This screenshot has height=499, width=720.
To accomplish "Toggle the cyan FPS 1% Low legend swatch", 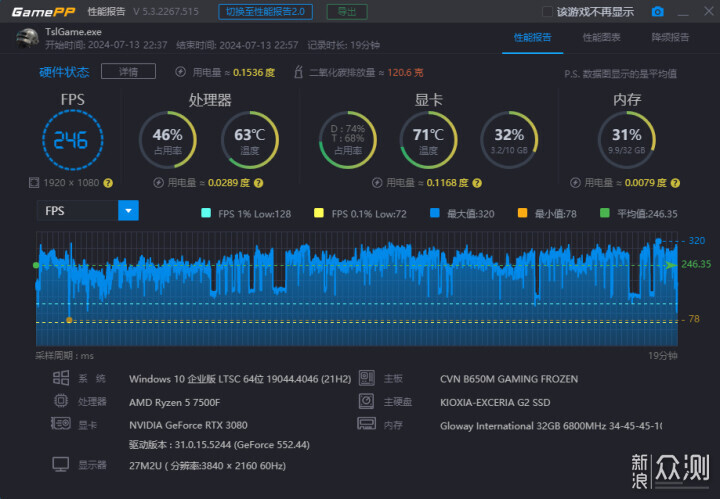I will point(206,213).
